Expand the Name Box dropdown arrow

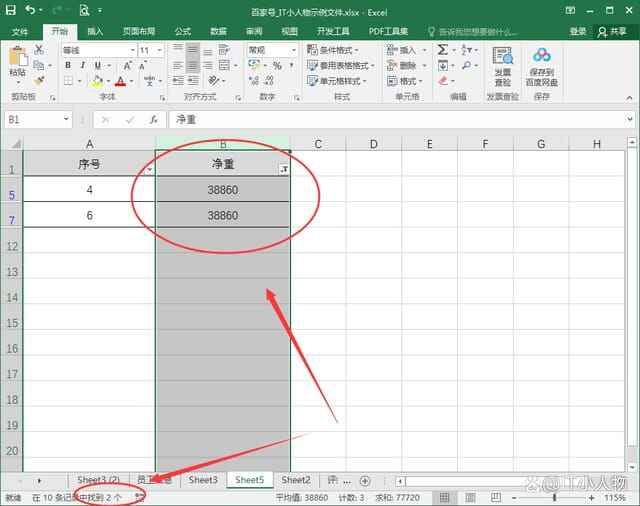click(66, 119)
